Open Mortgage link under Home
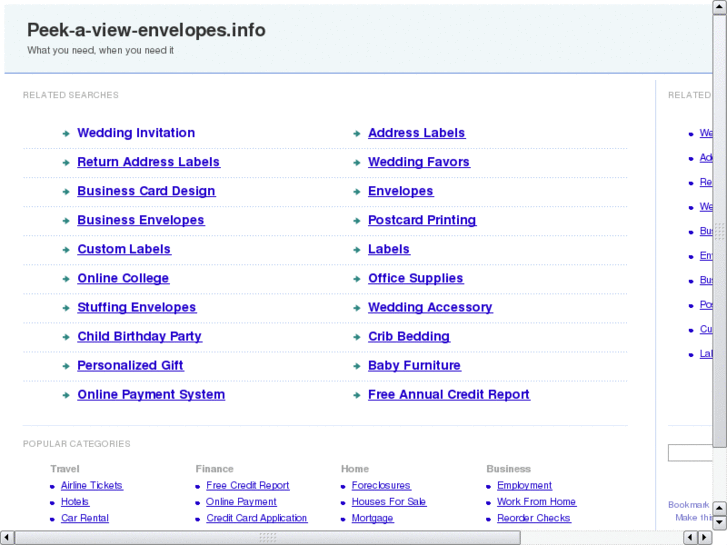The height and width of the screenshot is (545, 727). [372, 519]
